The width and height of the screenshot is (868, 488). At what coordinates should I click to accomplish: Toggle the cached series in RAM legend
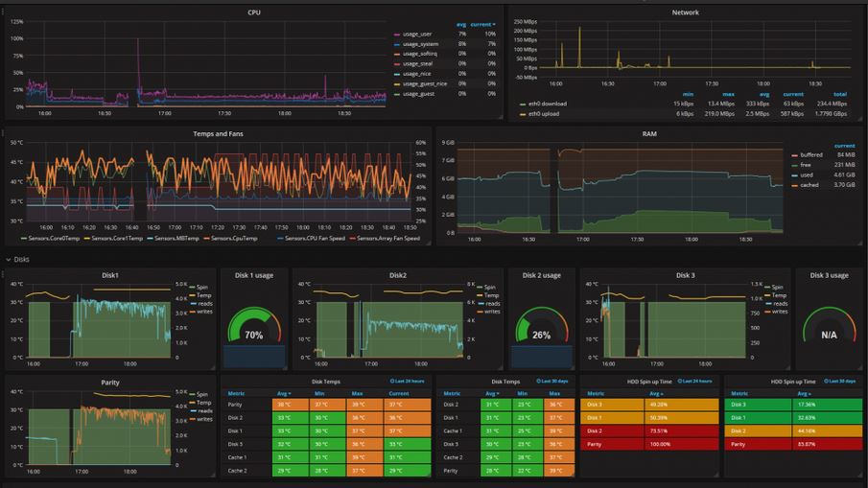(x=809, y=185)
